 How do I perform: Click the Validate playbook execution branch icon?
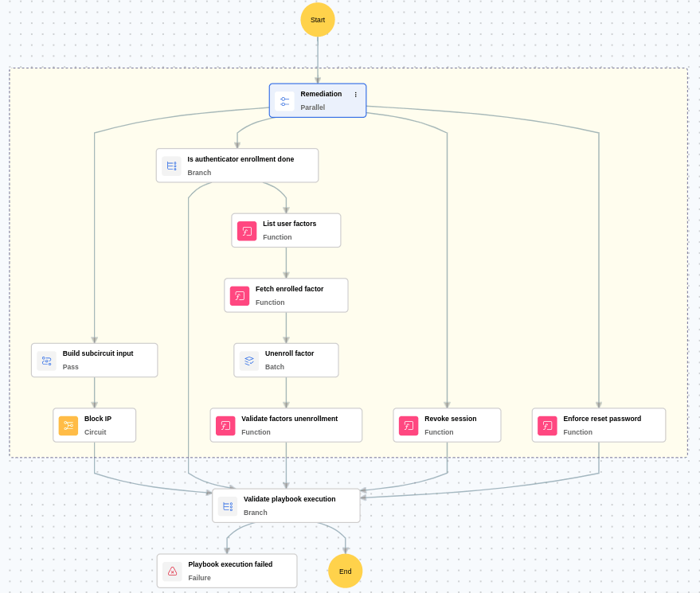pyautogui.click(x=228, y=506)
